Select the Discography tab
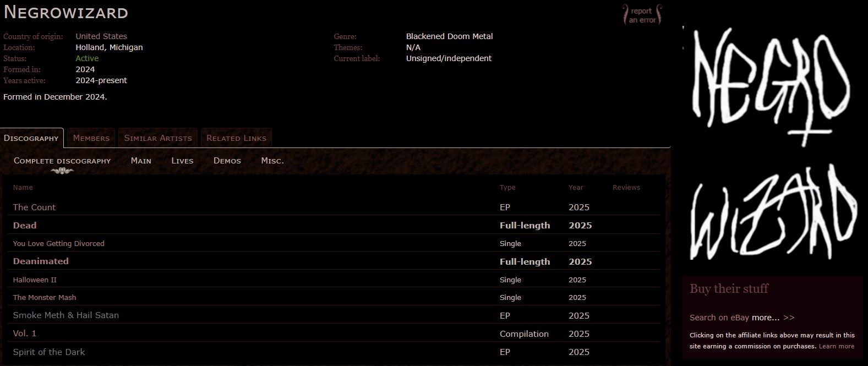 tap(31, 138)
